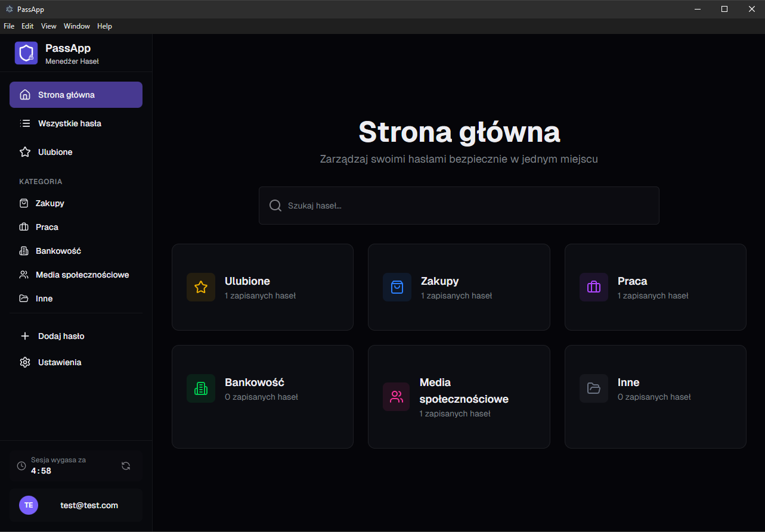
Task: Click the grey folder Inne card icon
Action: pos(594,388)
